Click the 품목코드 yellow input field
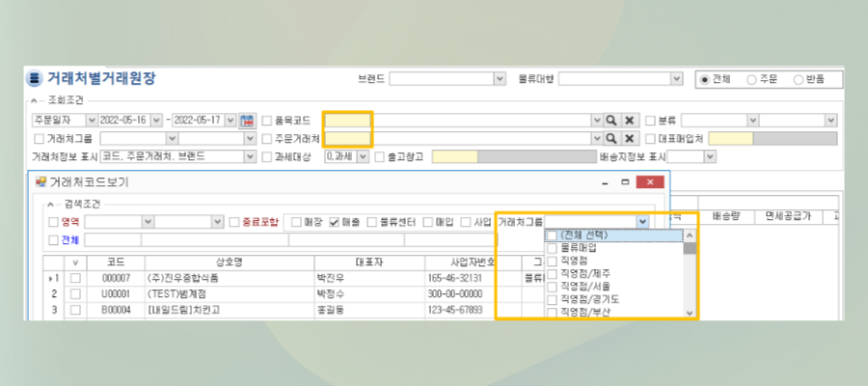Viewport: 868px width, 386px height. [x=347, y=121]
